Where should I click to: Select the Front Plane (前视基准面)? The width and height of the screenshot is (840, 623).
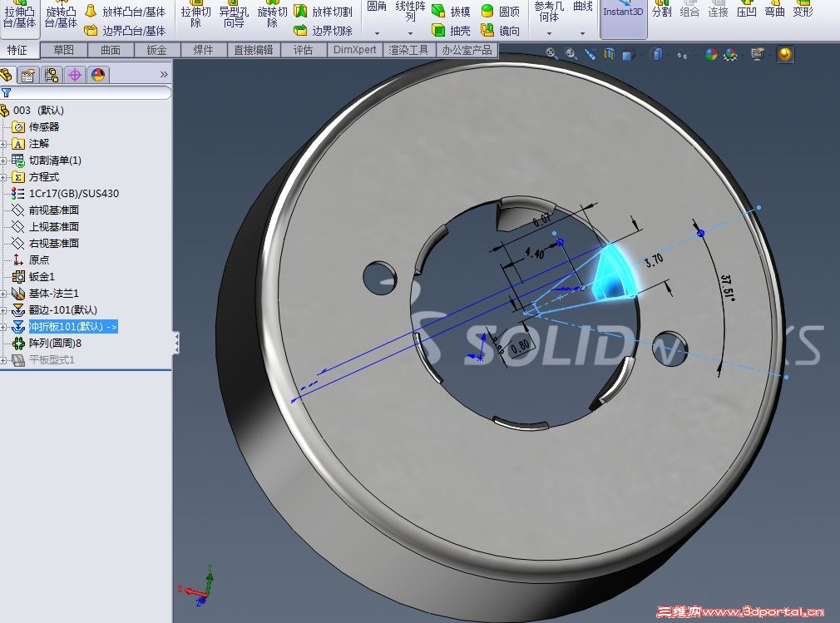(46, 210)
